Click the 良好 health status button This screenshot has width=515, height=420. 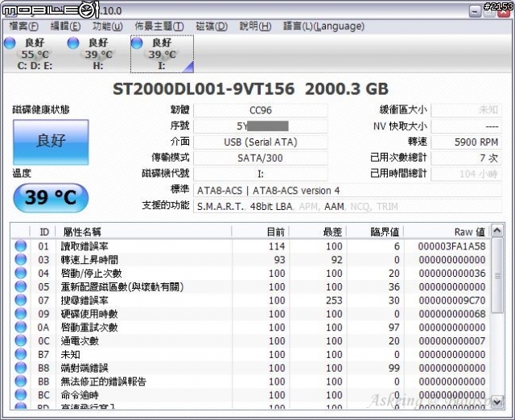[x=51, y=142]
